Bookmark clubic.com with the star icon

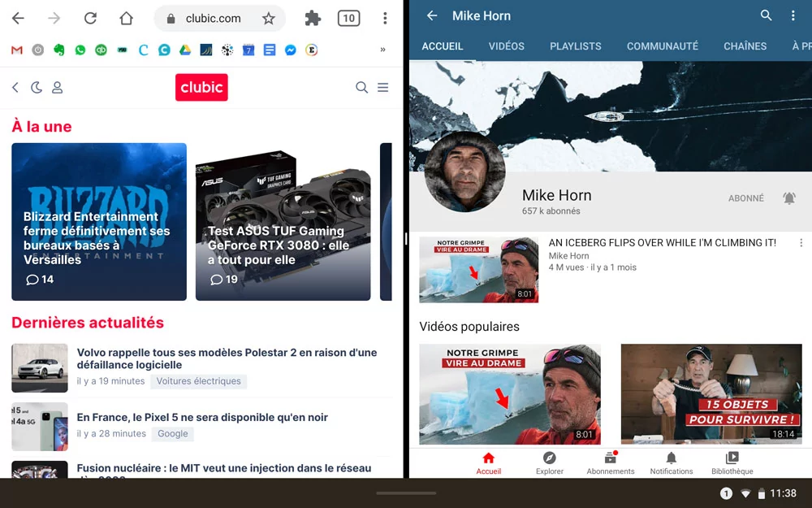click(x=268, y=19)
